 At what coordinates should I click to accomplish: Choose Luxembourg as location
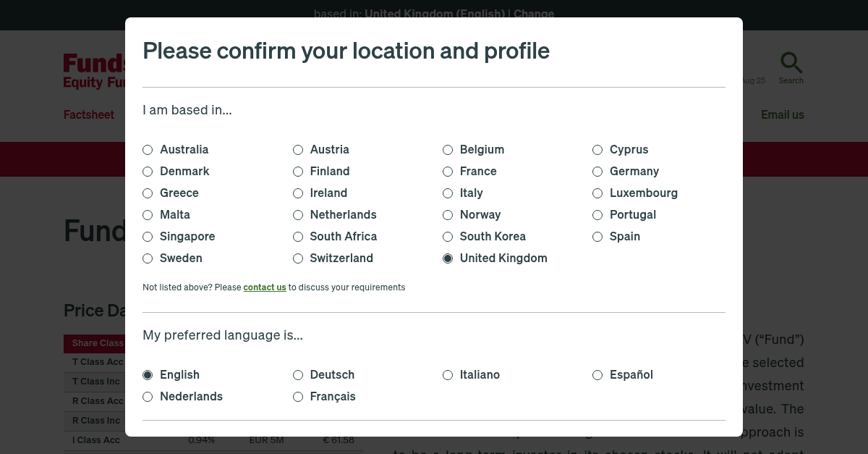597,193
